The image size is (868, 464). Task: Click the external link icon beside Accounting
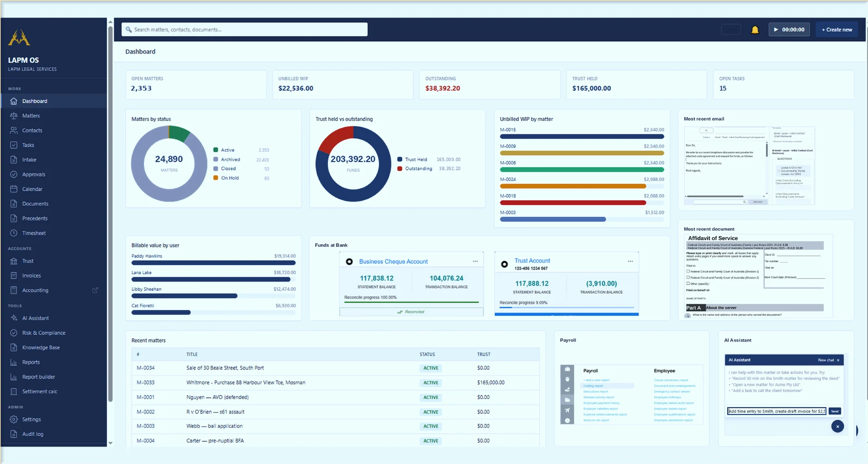[x=95, y=290]
